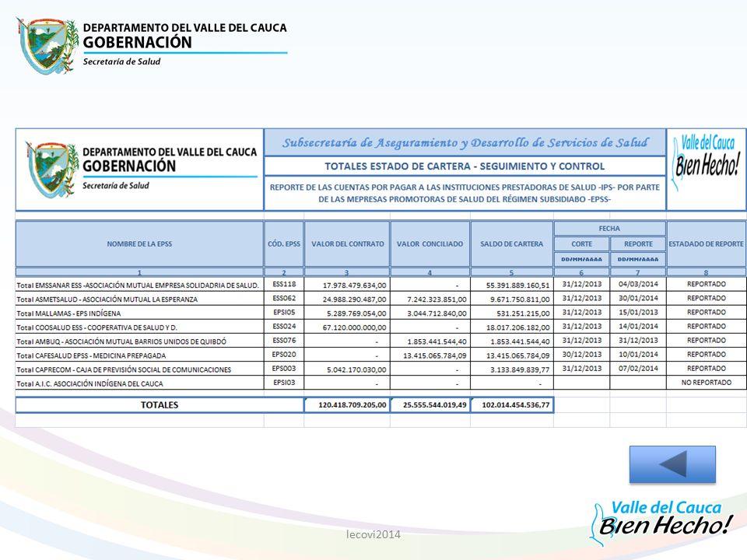Select the CORTE date header
The width and height of the screenshot is (747, 560).
(582, 243)
